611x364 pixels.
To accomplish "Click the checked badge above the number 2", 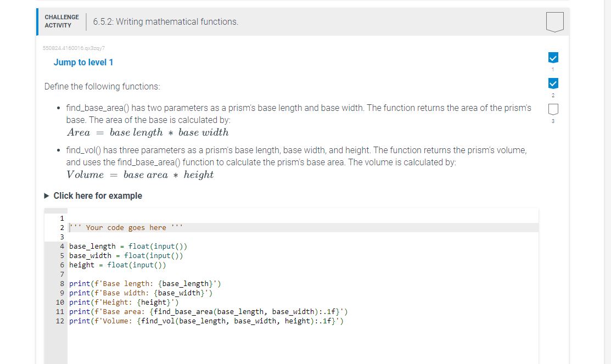I will (553, 83).
